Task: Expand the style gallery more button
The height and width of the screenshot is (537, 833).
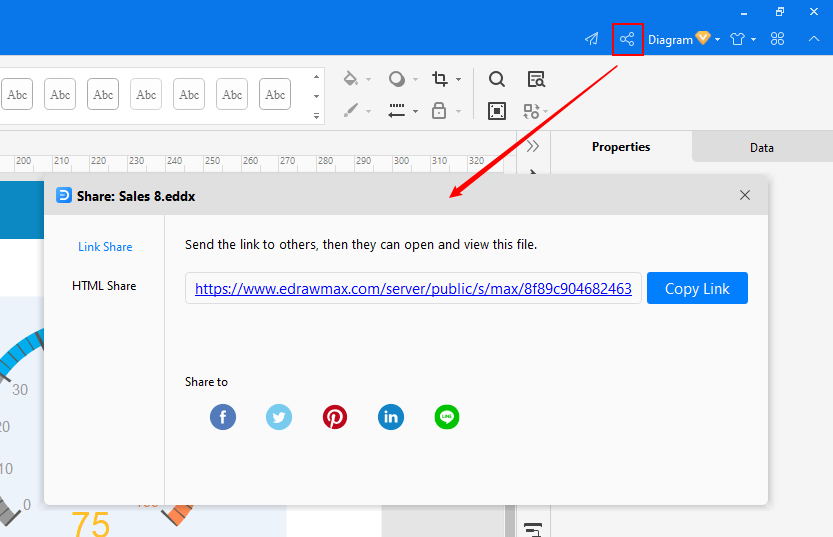Action: click(x=316, y=116)
